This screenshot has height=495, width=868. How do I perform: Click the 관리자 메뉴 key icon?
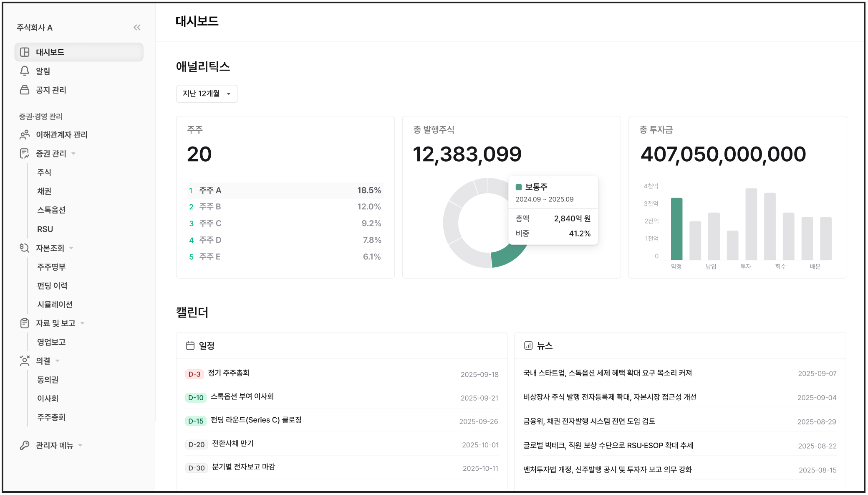[25, 445]
